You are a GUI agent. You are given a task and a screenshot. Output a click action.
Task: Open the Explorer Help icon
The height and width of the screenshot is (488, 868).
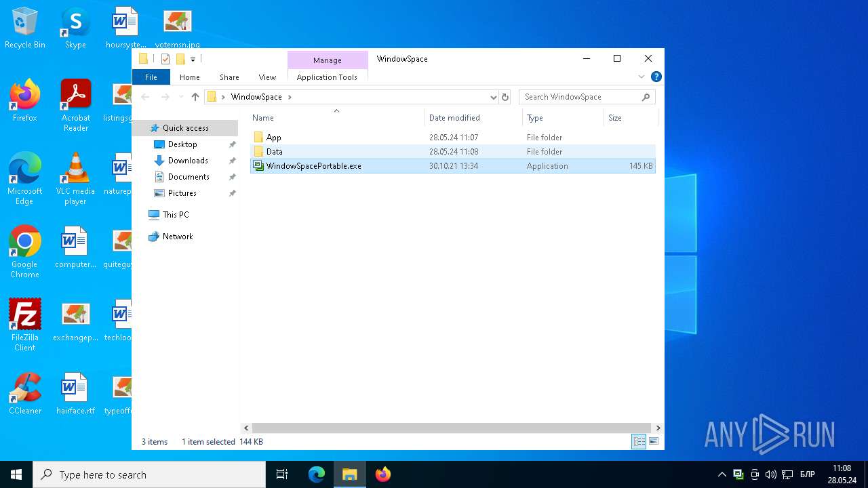click(656, 77)
